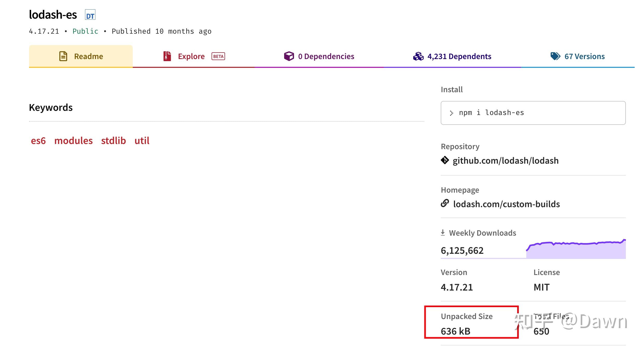
Task: Show the 67 Versions tab
Action: pyautogui.click(x=584, y=56)
